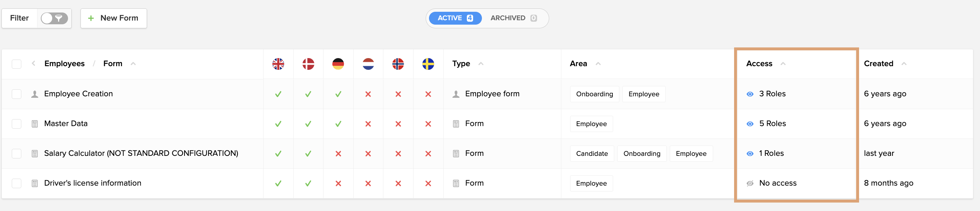
Task: Click the eye icon next to 3 Roles
Action: click(x=750, y=94)
